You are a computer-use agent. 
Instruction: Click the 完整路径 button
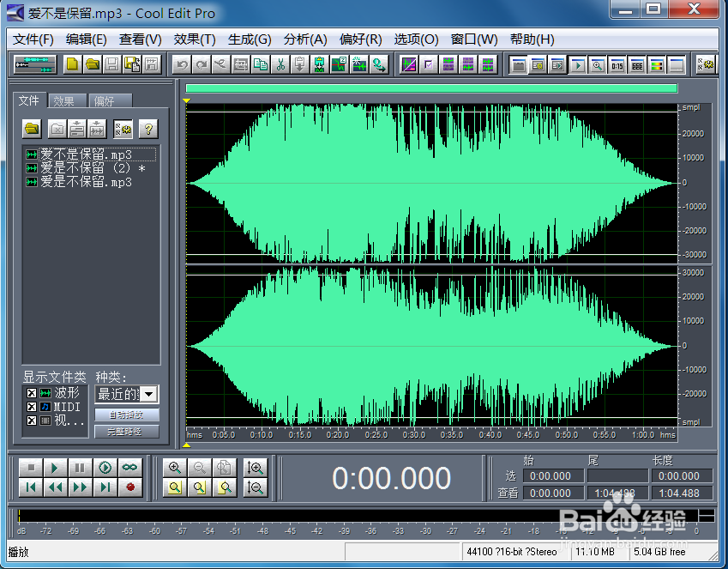[x=126, y=432]
